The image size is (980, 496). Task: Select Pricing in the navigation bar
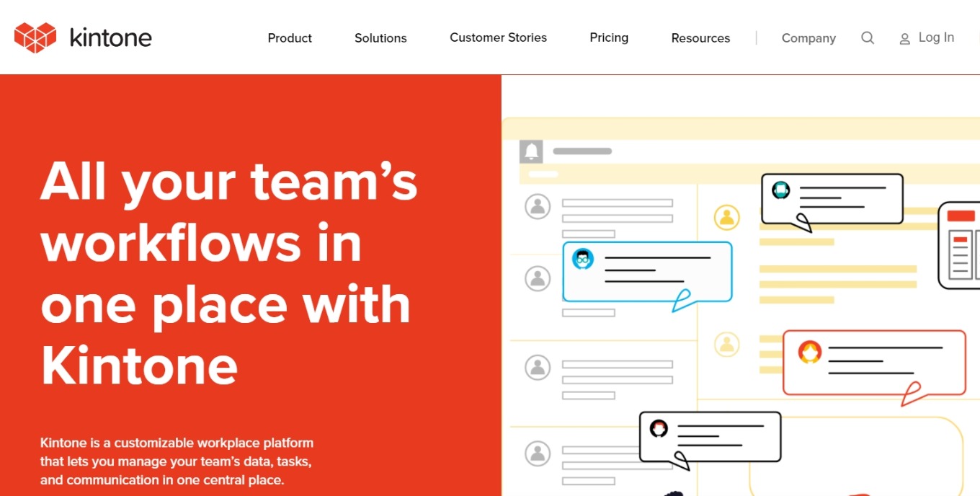click(x=609, y=37)
